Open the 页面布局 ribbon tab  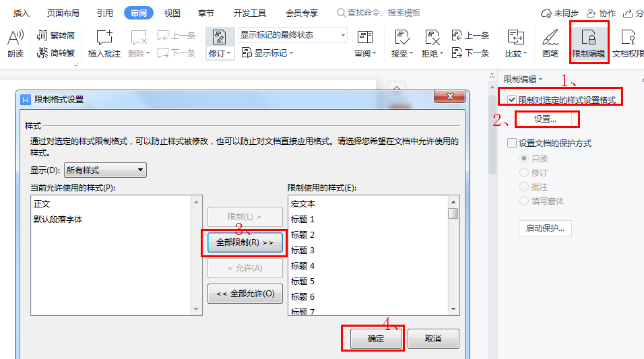coord(63,13)
